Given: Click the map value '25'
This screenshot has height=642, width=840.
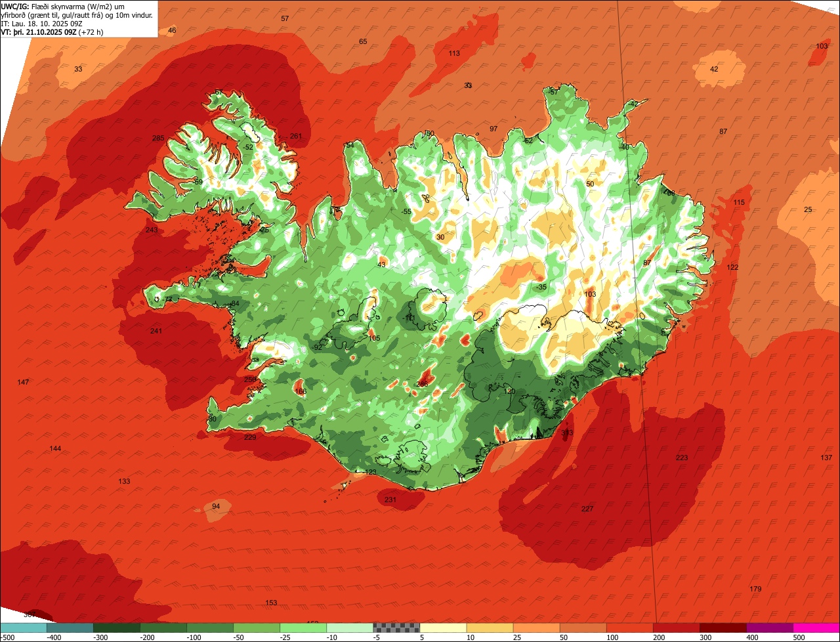Looking at the screenshot, I should tap(808, 209).
